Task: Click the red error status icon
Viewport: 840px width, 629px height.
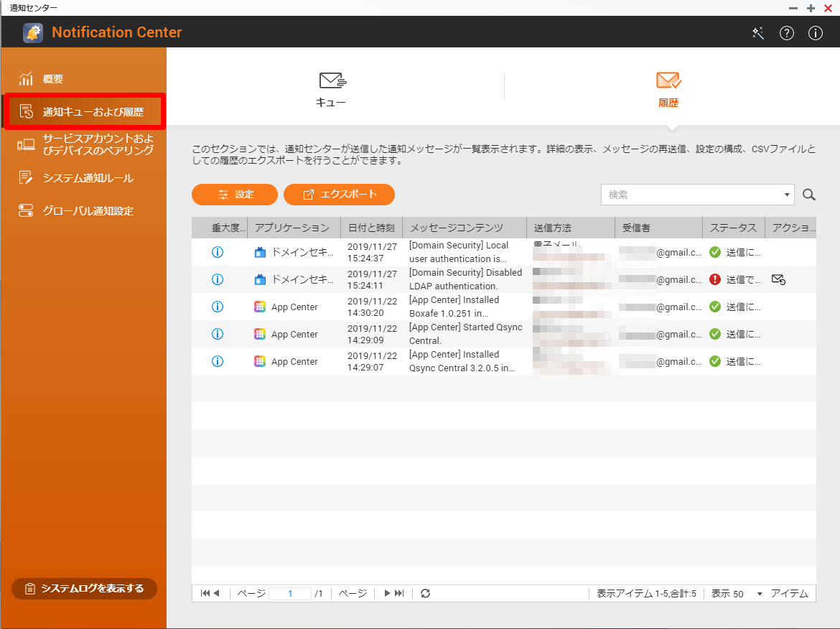Action: click(714, 279)
